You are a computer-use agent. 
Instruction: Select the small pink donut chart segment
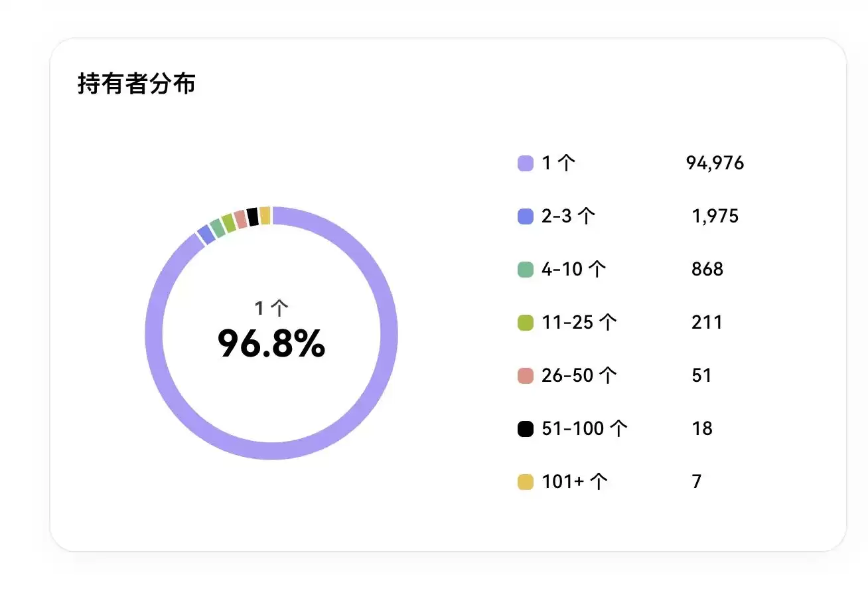(x=240, y=220)
